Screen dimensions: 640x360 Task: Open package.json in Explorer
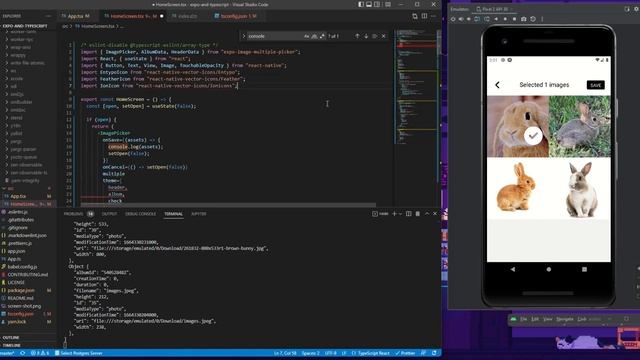pos(21,290)
